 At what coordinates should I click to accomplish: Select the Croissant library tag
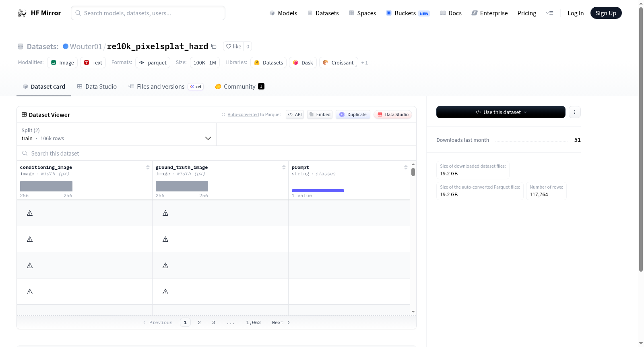(x=339, y=62)
